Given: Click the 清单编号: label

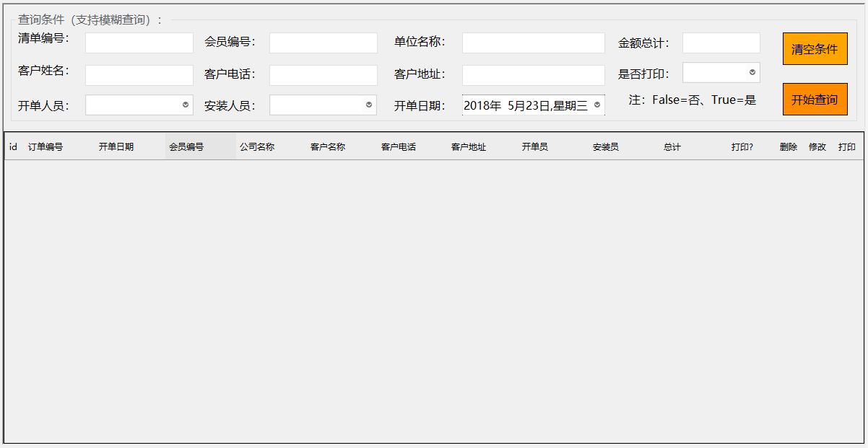Looking at the screenshot, I should 43,38.
